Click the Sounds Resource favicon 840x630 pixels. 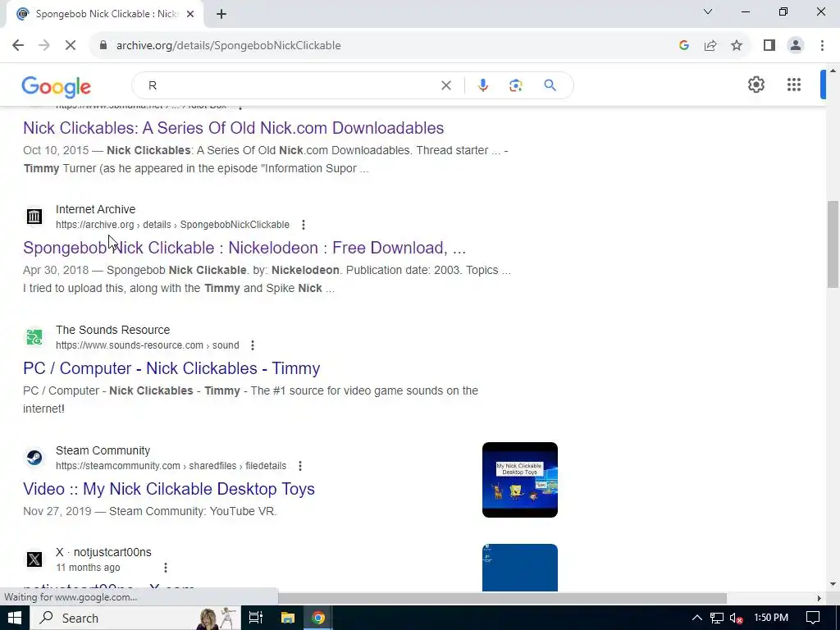[34, 337]
